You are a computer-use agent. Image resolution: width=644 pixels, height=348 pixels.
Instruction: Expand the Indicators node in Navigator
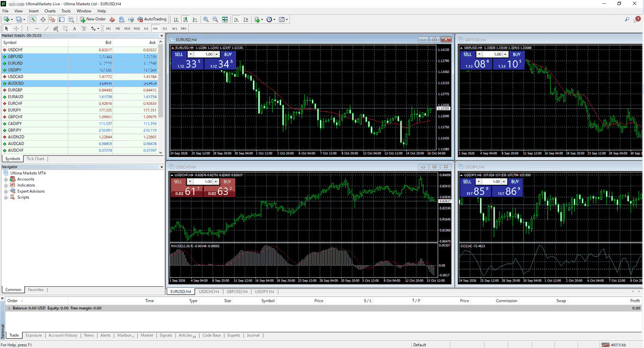[x=6, y=185]
